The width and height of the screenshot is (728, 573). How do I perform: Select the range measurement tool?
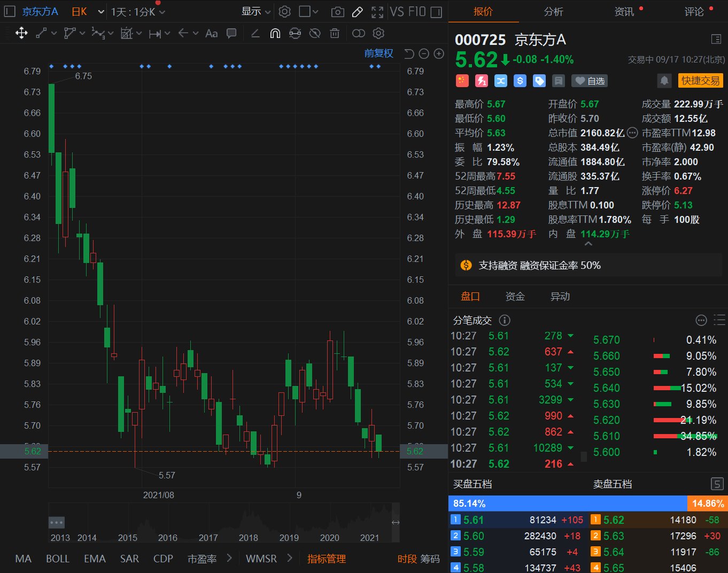point(155,34)
